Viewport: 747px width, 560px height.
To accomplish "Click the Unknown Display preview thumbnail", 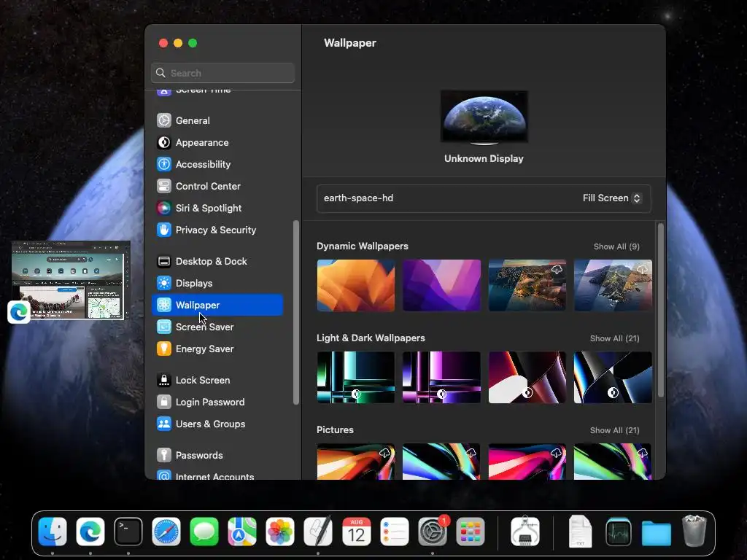I will (x=484, y=117).
